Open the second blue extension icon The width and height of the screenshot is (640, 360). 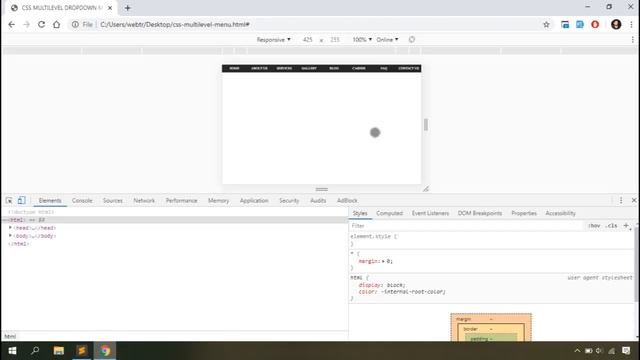580,24
